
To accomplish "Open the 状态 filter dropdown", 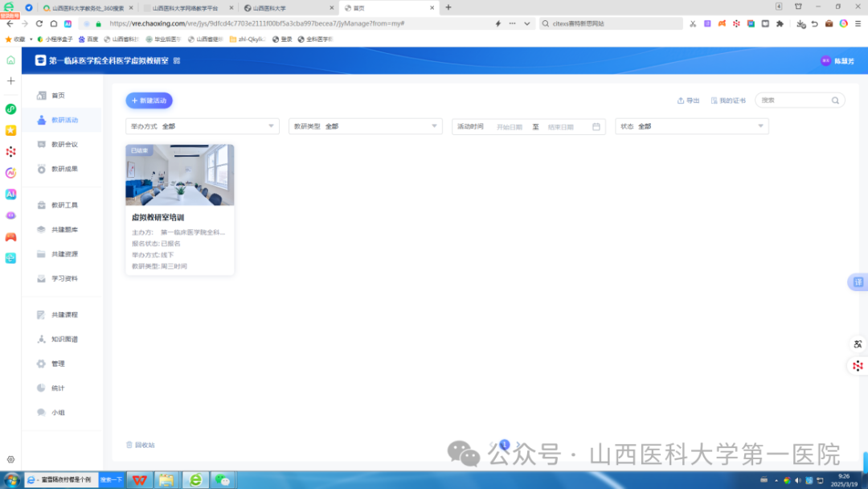I will click(x=692, y=126).
